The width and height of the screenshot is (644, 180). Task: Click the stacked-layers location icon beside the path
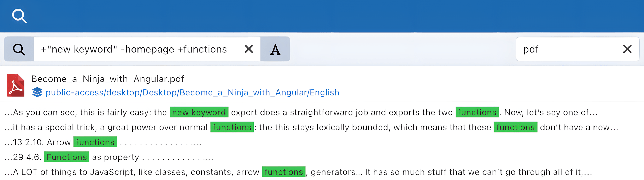tap(37, 92)
